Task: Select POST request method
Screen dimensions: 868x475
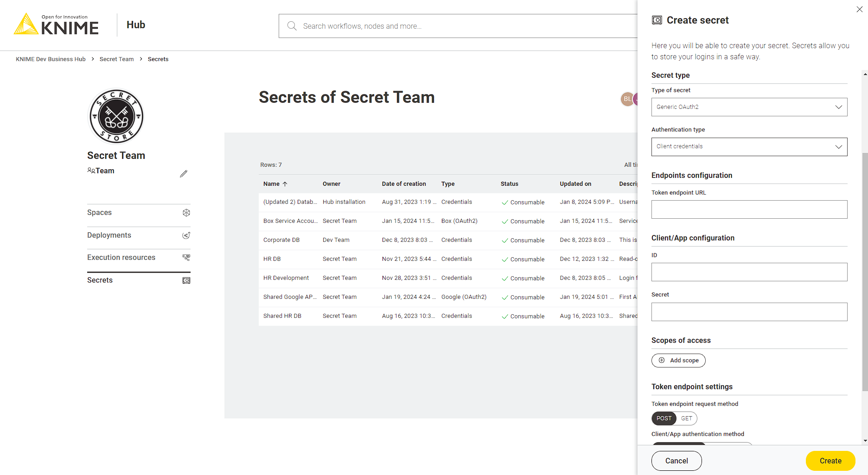Action: click(x=664, y=418)
